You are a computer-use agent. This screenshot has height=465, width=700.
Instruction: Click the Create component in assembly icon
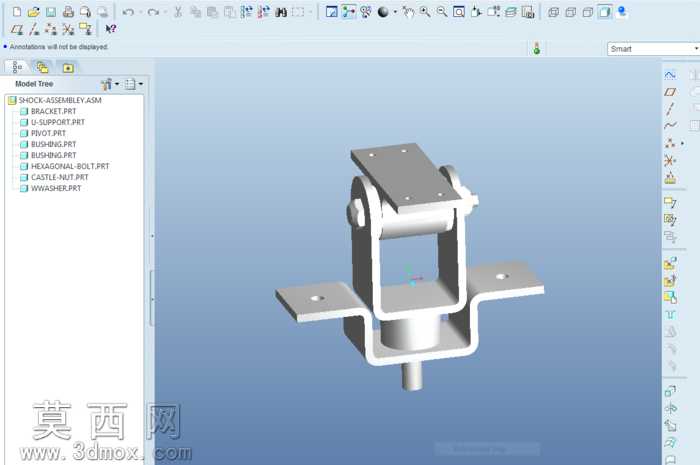670,281
